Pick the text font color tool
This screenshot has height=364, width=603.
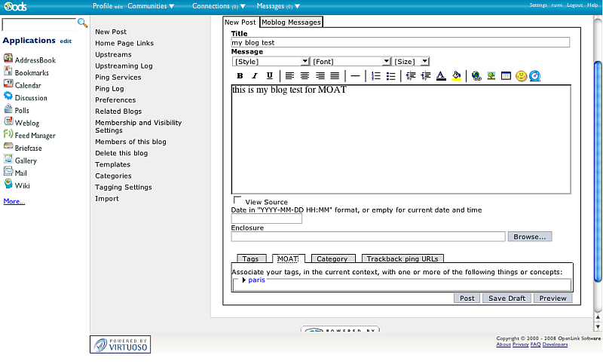click(441, 76)
